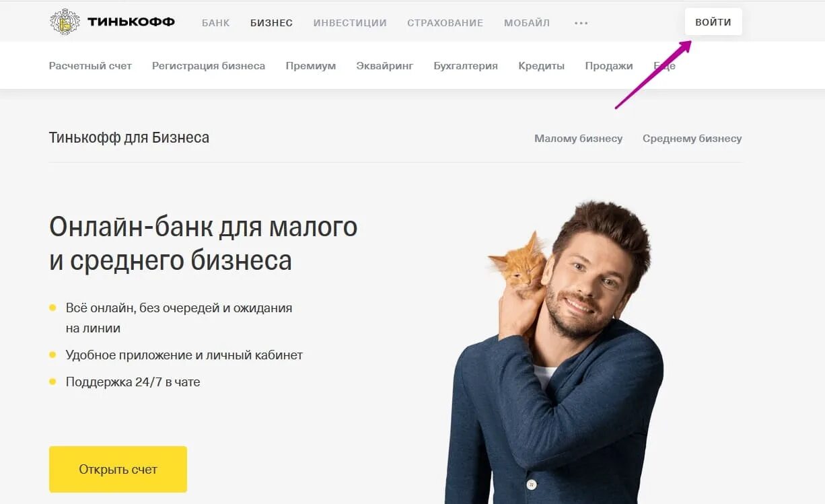Go to Эквайринг page

[385, 66]
